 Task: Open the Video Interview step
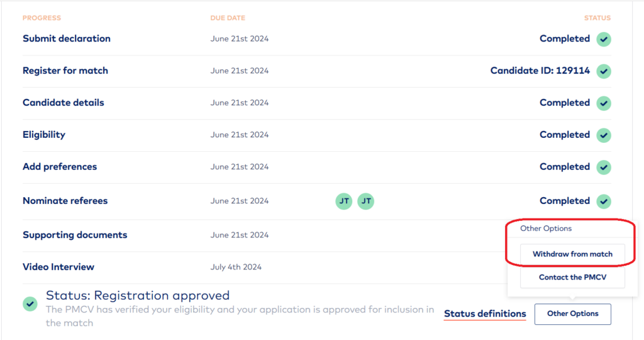click(58, 267)
